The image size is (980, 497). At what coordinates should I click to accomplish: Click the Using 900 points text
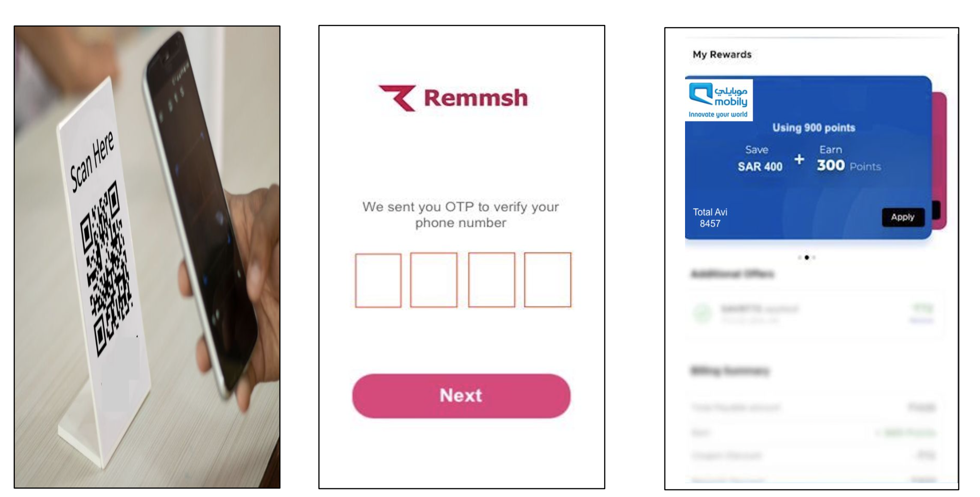(x=814, y=128)
